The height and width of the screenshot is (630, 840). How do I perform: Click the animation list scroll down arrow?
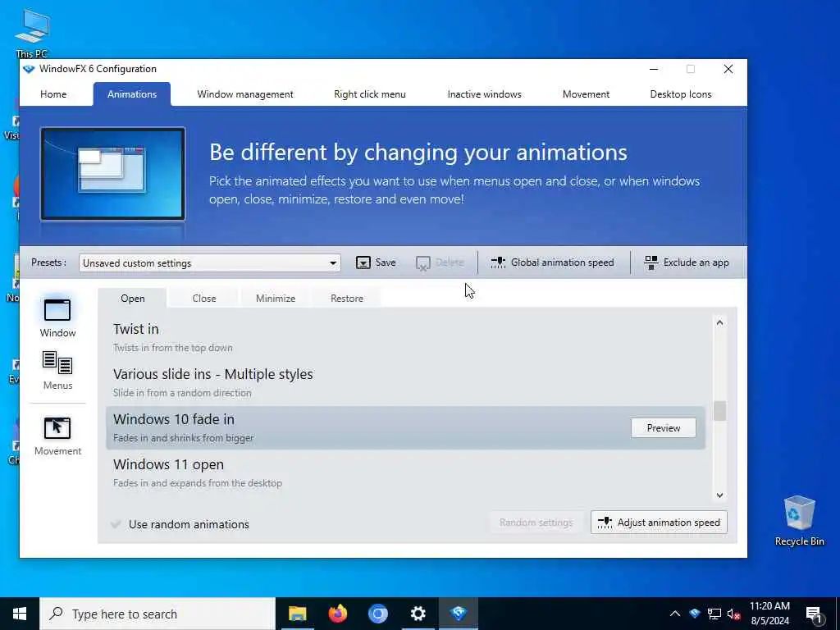tap(719, 495)
